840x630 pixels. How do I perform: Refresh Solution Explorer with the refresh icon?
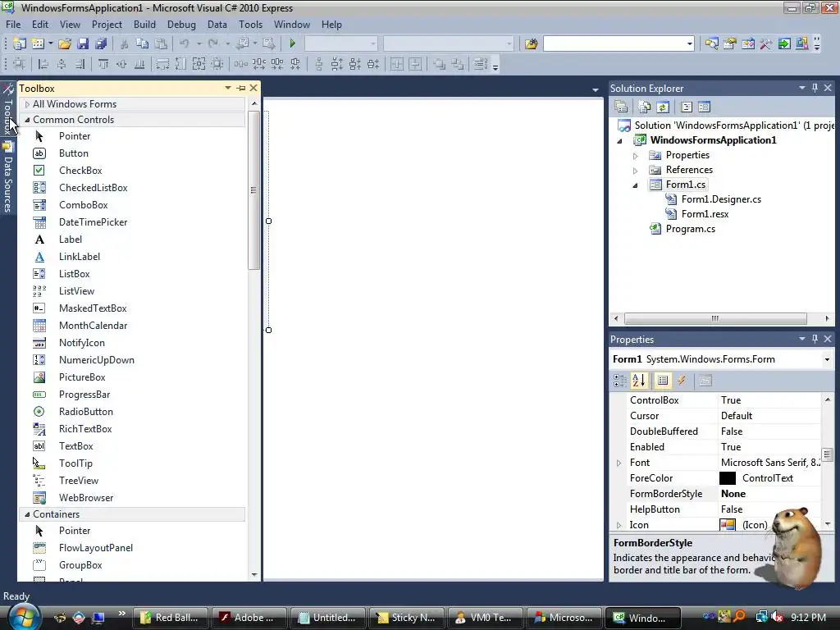pos(663,107)
